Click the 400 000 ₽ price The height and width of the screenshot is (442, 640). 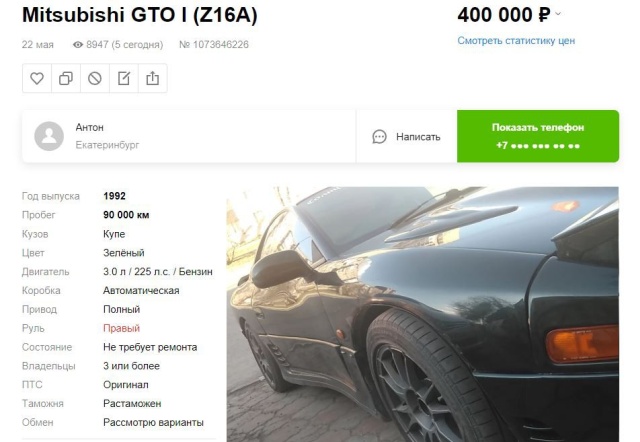(x=504, y=15)
